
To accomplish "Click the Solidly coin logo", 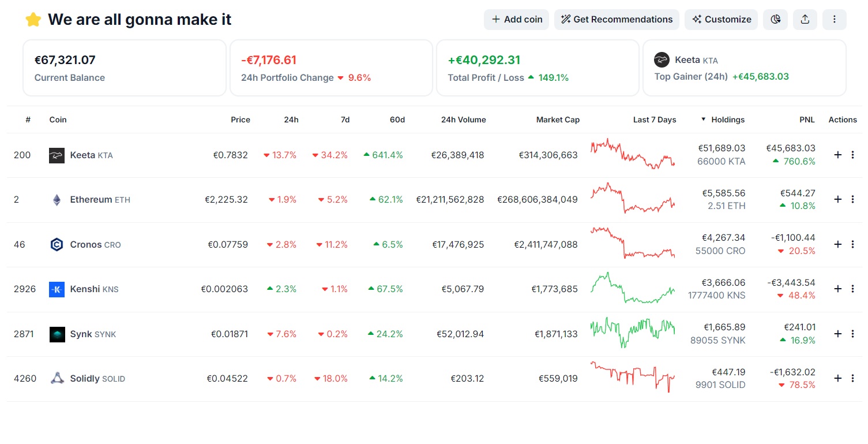I will [x=57, y=379].
